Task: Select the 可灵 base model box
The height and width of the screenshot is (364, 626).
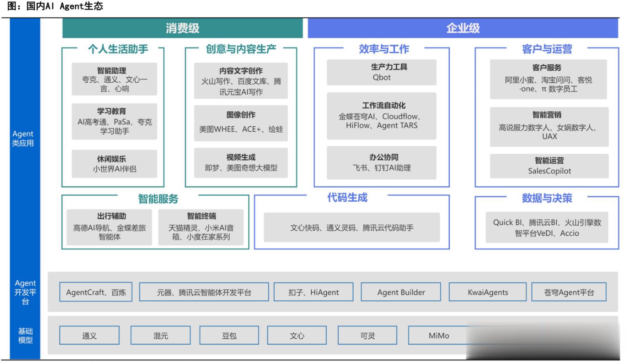Action: [368, 336]
